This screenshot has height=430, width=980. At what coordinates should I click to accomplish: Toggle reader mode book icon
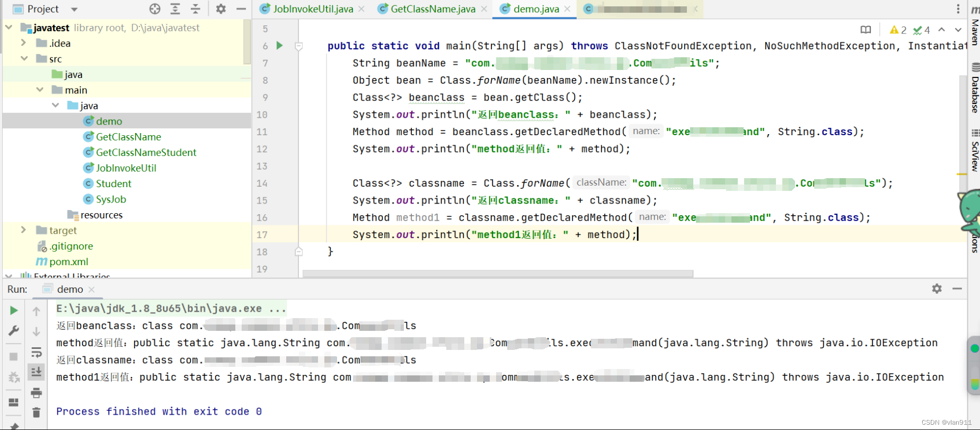pyautogui.click(x=866, y=30)
